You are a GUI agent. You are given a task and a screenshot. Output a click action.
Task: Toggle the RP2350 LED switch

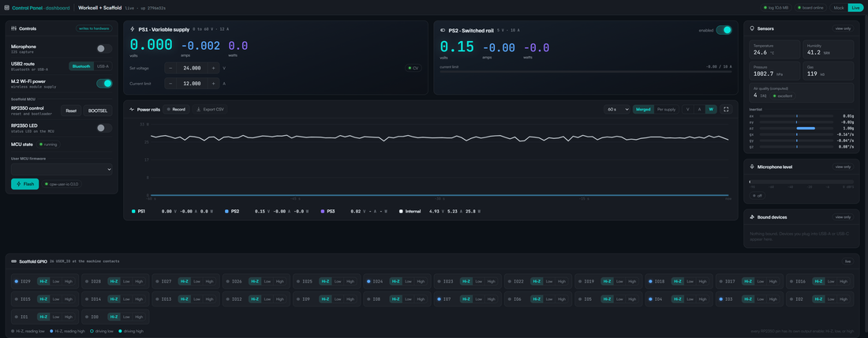click(x=104, y=128)
